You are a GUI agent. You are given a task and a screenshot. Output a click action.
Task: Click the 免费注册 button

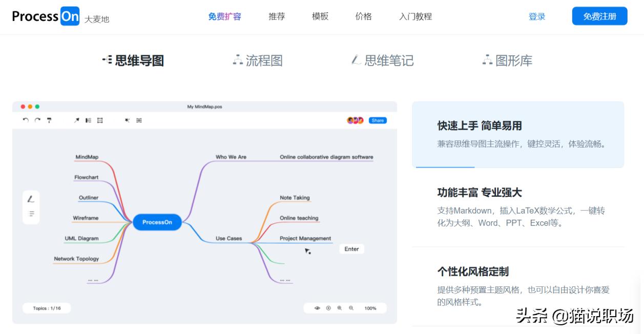coord(599,16)
